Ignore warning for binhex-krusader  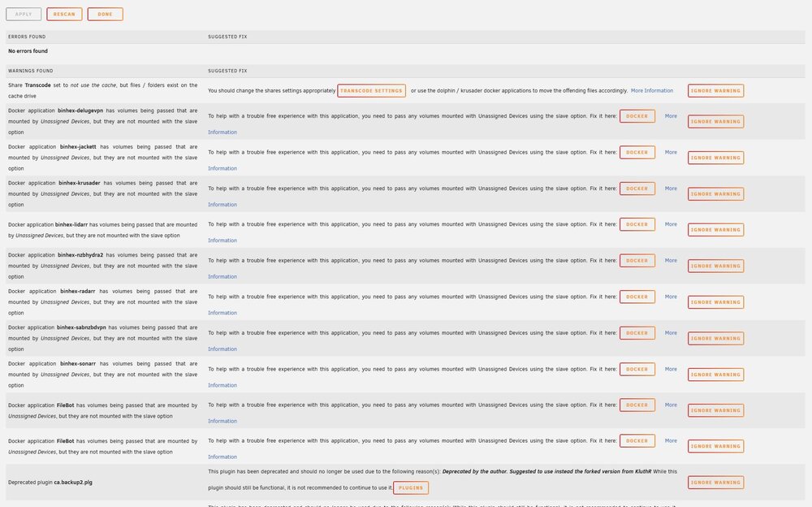715,194
